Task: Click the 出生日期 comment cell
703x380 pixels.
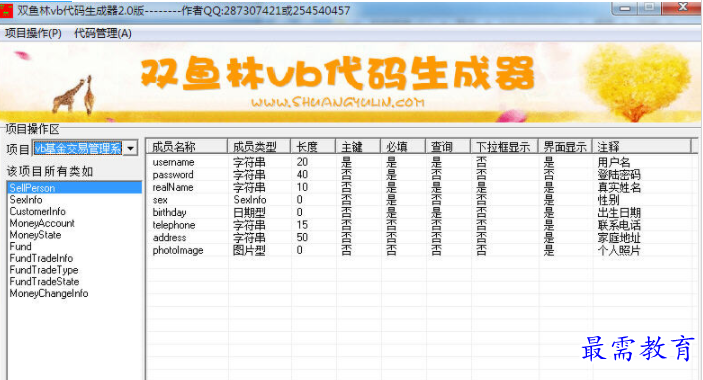Action: coord(619,212)
